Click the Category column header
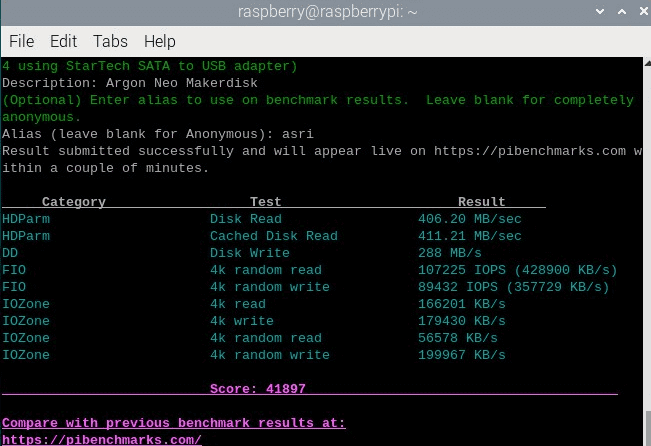This screenshot has height=446, width=651. pyautogui.click(x=73, y=202)
